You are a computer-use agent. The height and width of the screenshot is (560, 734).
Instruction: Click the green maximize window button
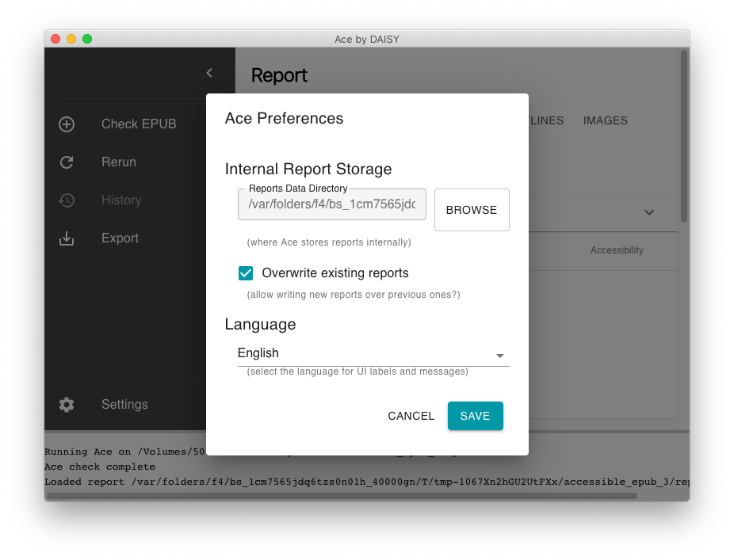pos(87,39)
